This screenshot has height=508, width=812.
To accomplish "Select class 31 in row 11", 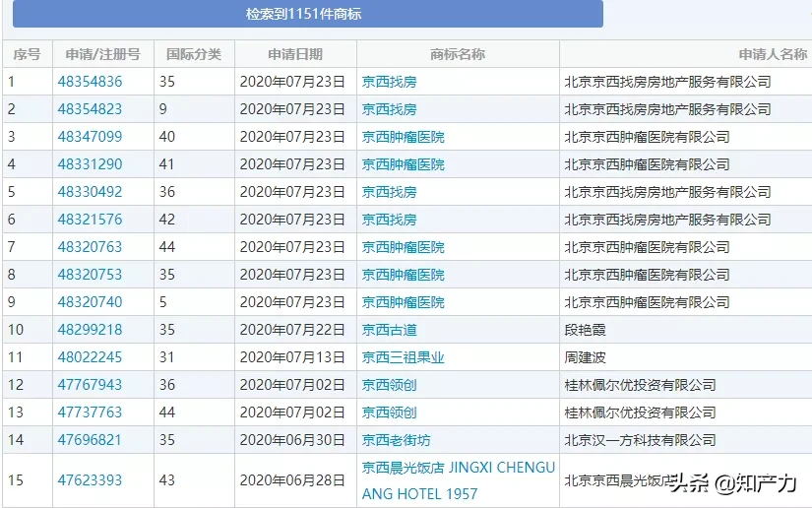I will point(166,356).
